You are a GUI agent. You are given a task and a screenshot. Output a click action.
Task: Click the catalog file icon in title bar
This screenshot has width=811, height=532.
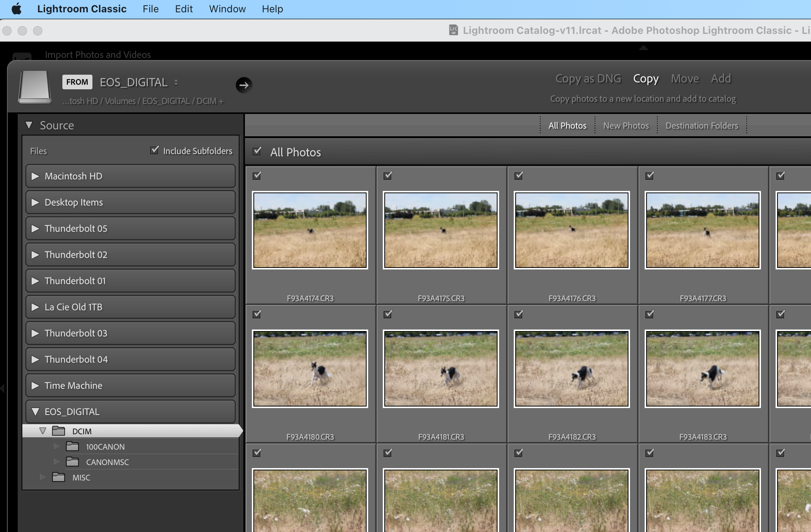453,30
